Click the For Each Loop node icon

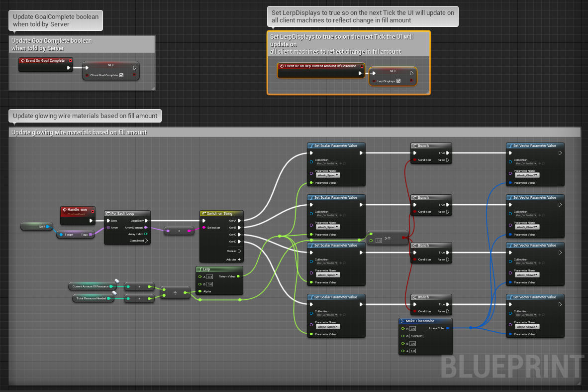[108, 214]
